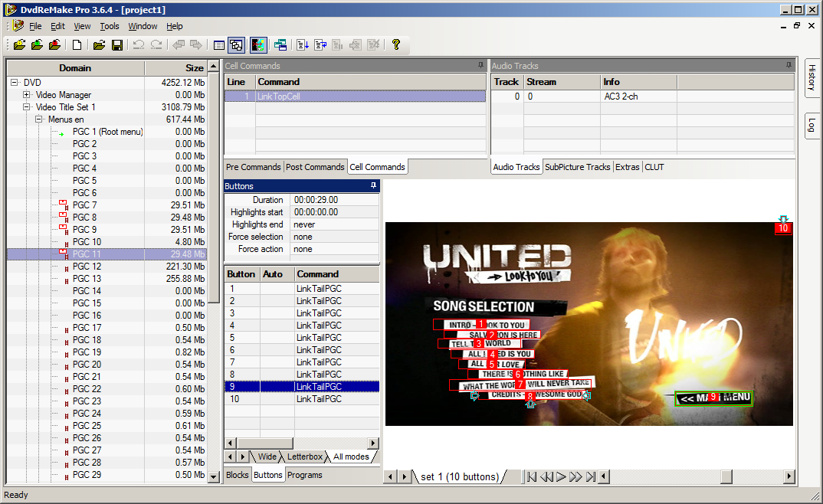Toggle the colorful preview toolbar button
823x504 pixels.
pos(258,45)
